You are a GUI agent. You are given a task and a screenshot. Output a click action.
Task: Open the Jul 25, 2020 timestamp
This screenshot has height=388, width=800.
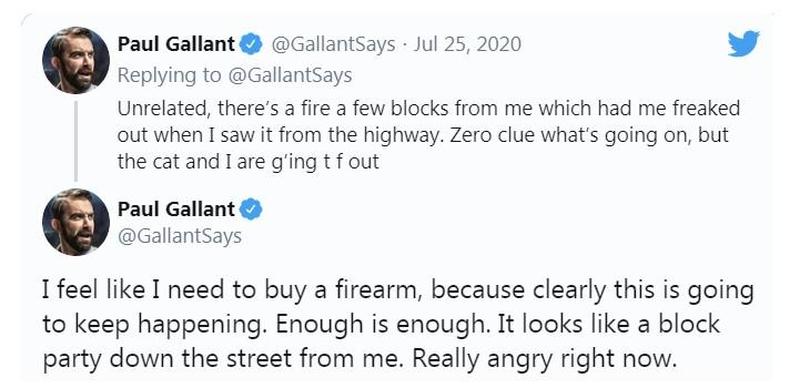[x=467, y=45]
